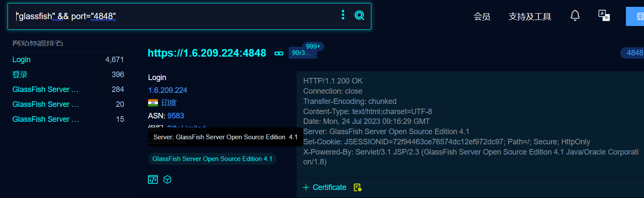This screenshot has height=198, width=644.
Task: Open the three-dot search options menu
Action: coord(343,15)
